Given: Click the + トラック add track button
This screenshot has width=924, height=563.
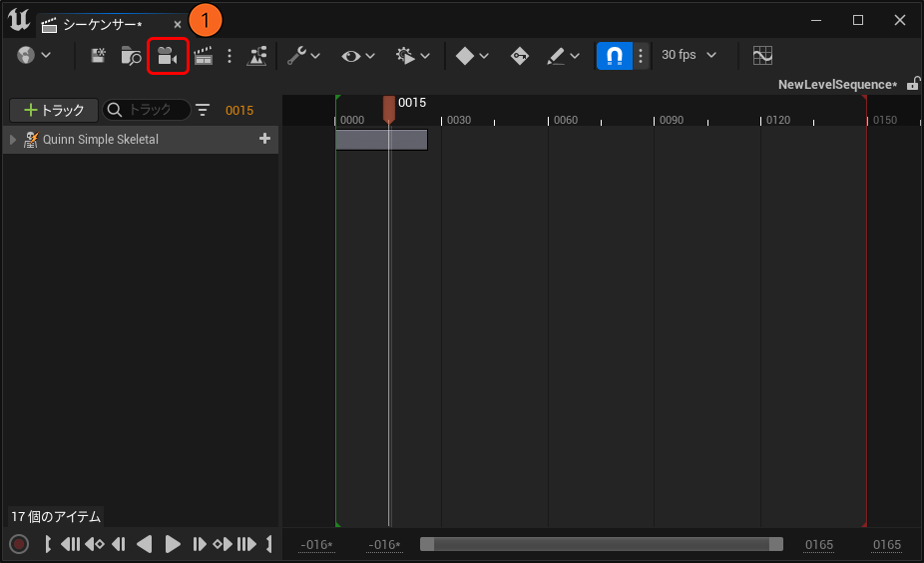Looking at the screenshot, I should click(54, 110).
